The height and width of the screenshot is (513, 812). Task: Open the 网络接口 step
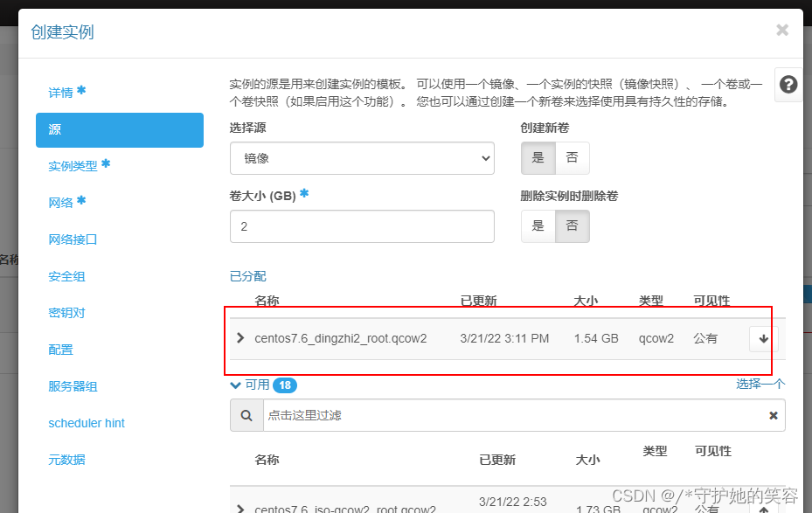point(73,239)
